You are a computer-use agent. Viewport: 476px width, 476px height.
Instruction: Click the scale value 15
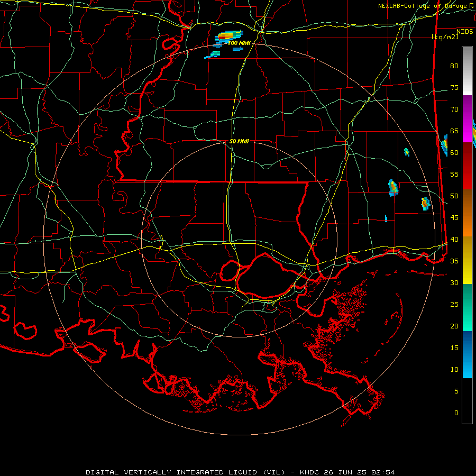point(454,348)
